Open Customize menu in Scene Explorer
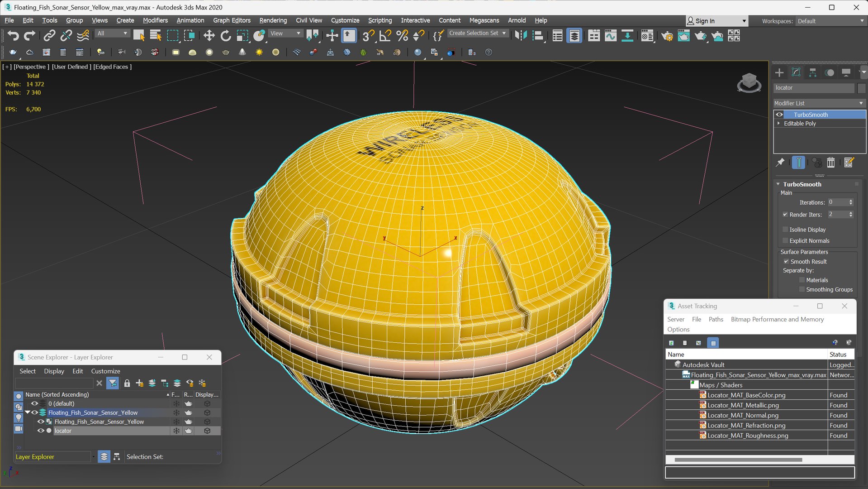868x489 pixels. click(x=105, y=371)
